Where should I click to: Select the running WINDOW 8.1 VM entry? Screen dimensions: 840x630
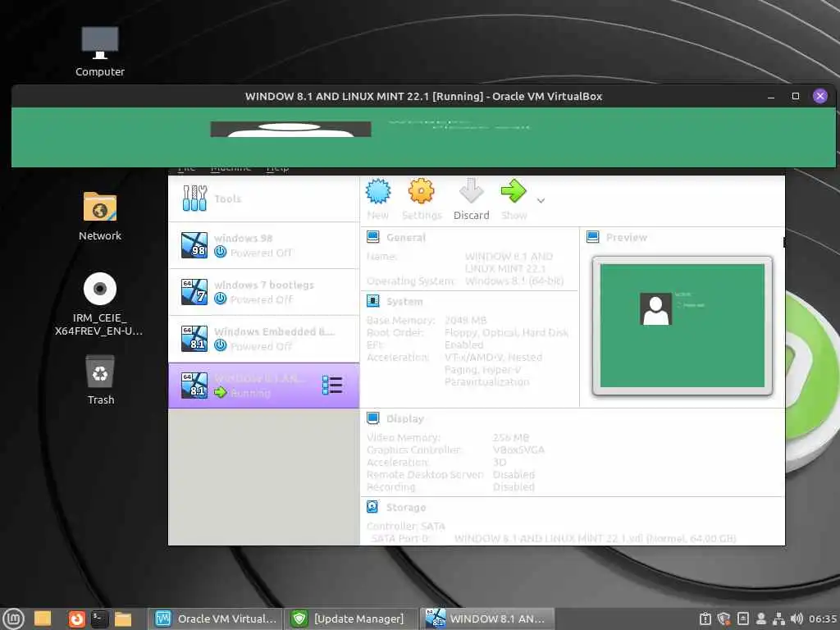point(263,386)
